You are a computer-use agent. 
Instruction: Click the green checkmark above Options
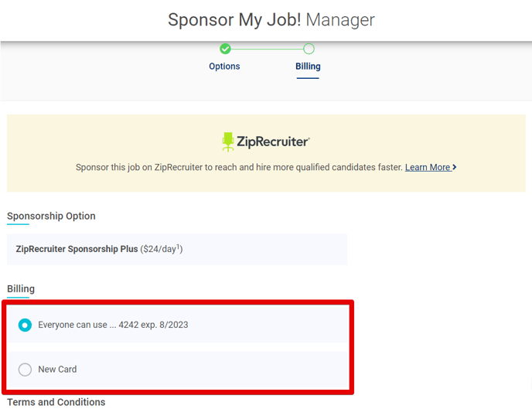point(225,49)
